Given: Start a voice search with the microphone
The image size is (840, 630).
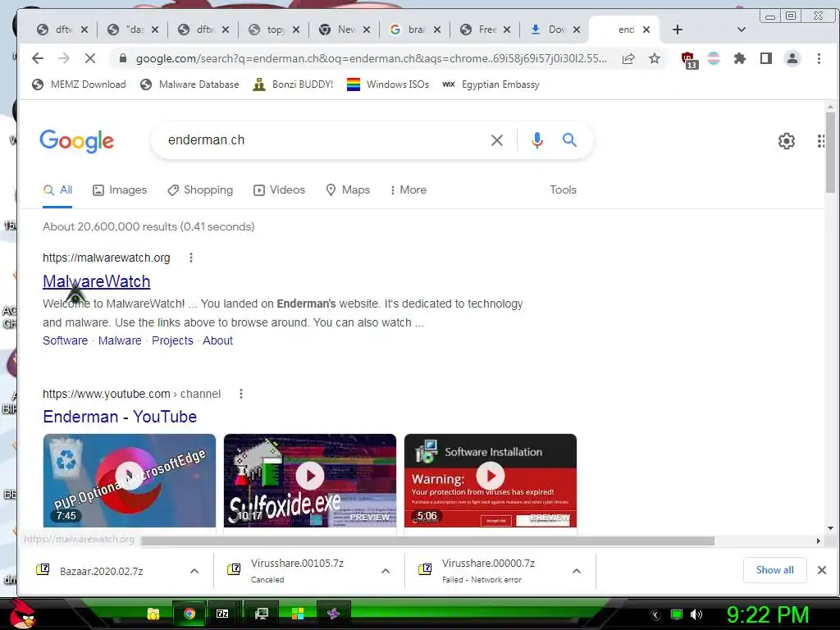Looking at the screenshot, I should pyautogui.click(x=536, y=140).
